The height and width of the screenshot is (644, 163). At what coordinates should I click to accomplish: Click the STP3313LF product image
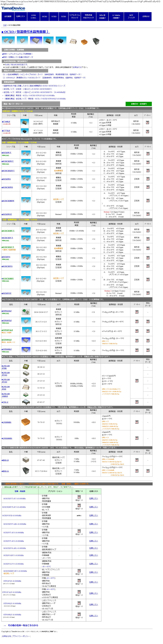26,312
